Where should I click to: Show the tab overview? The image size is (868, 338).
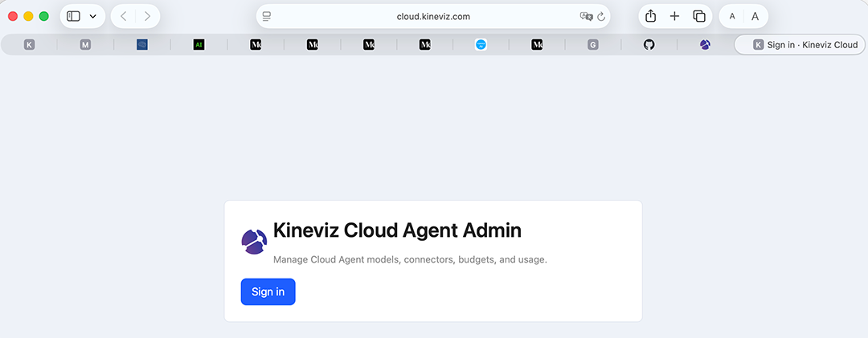[x=699, y=16]
